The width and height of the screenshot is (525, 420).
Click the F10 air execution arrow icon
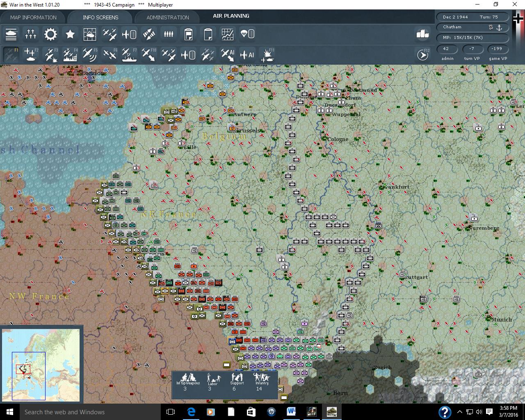pyautogui.click(x=149, y=55)
